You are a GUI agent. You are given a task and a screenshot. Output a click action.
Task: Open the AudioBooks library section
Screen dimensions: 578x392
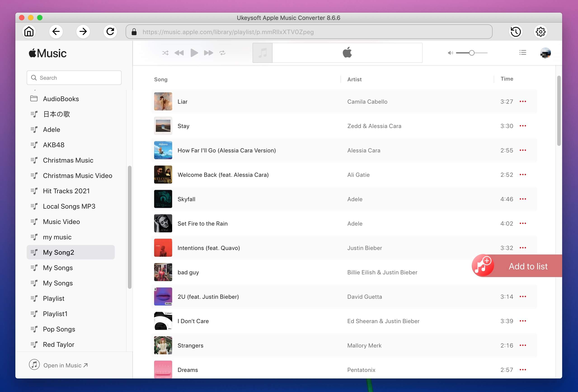pyautogui.click(x=60, y=98)
